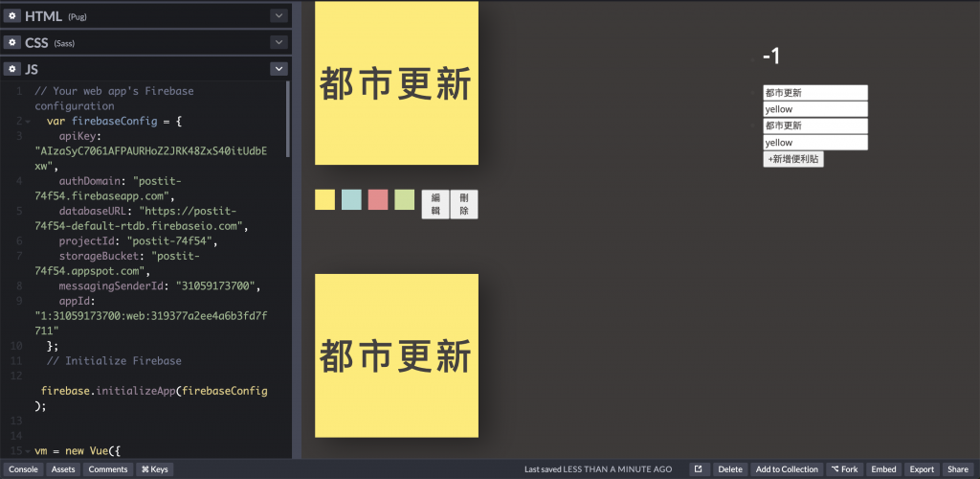Image resolution: width=980 pixels, height=479 pixels.
Task: Click 'vm = new Vue({' code line
Action: click(78, 451)
